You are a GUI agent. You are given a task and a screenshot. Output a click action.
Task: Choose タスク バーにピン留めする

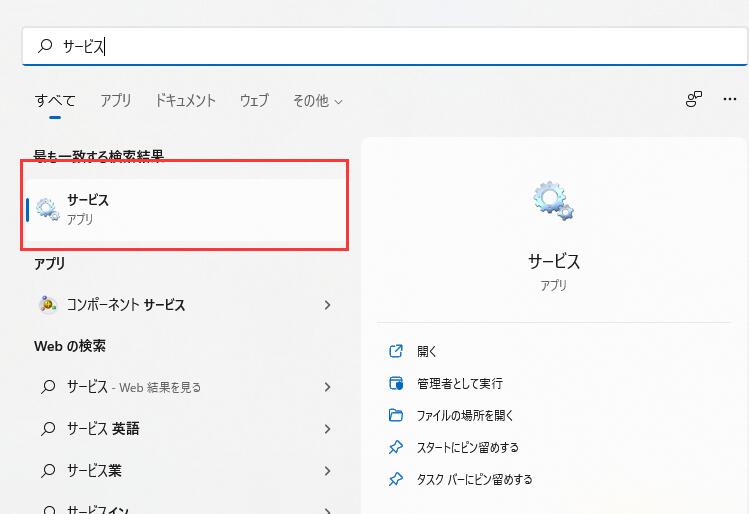tap(474, 479)
